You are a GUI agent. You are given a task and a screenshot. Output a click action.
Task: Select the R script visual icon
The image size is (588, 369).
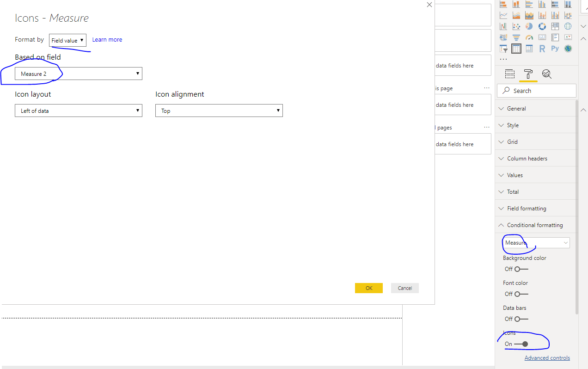tap(542, 49)
